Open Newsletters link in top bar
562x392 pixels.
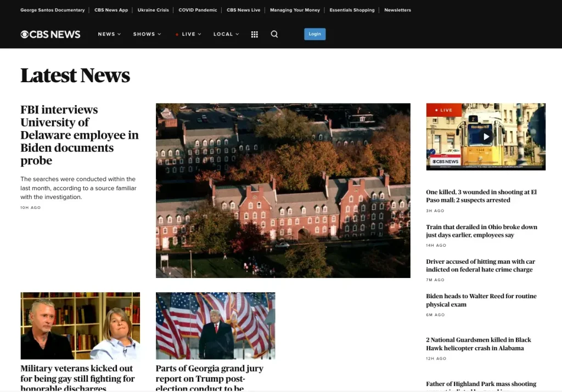(x=397, y=10)
